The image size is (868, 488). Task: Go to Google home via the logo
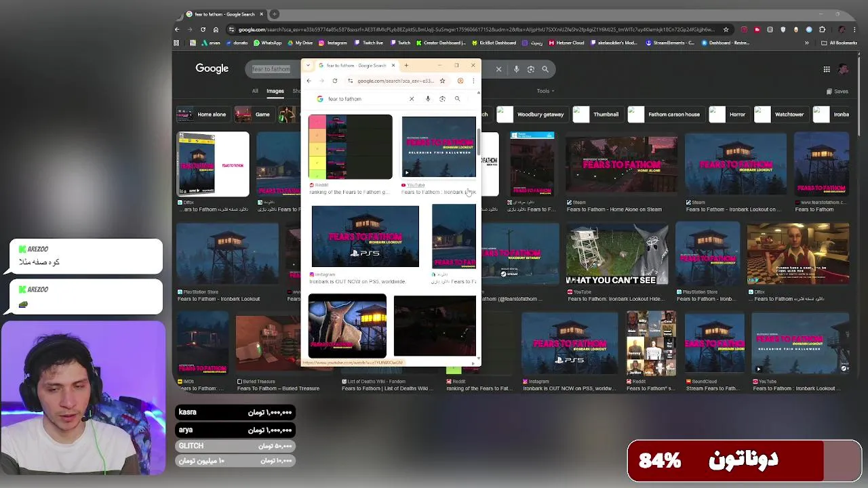click(212, 68)
